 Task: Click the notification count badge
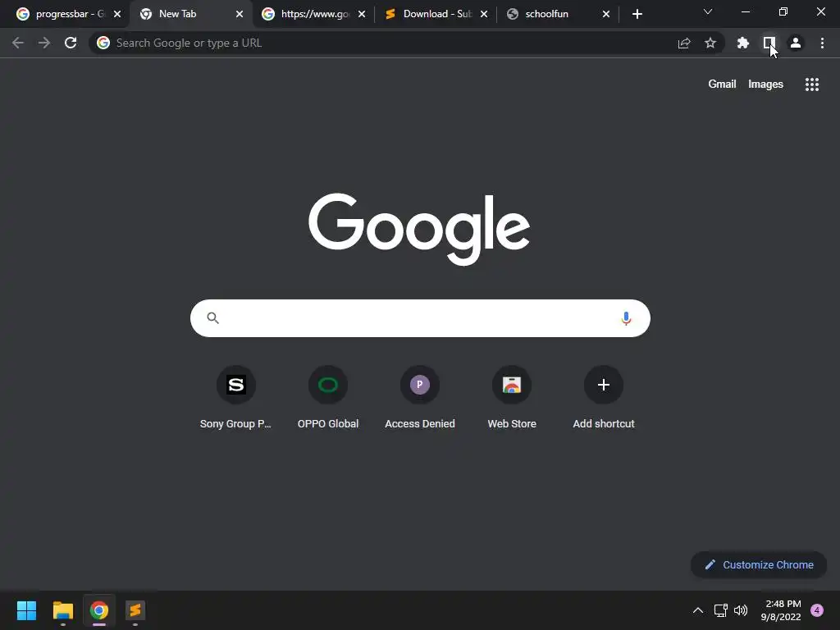pos(817,610)
